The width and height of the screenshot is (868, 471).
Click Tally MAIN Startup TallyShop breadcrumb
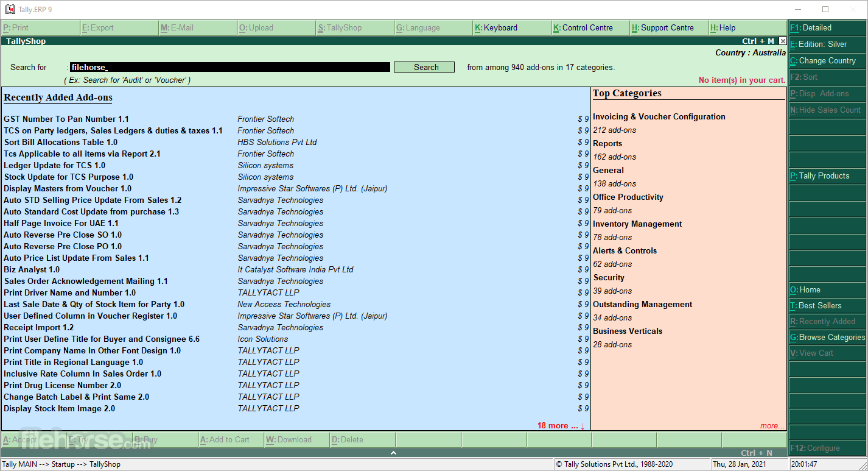tap(61, 464)
